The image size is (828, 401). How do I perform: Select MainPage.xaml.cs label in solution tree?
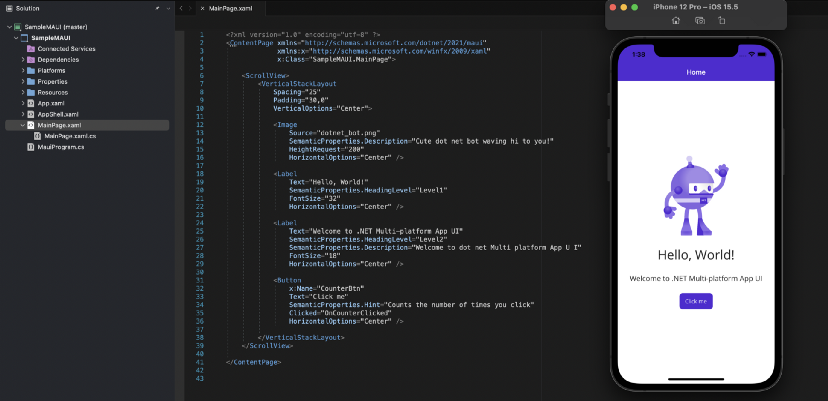click(70, 136)
